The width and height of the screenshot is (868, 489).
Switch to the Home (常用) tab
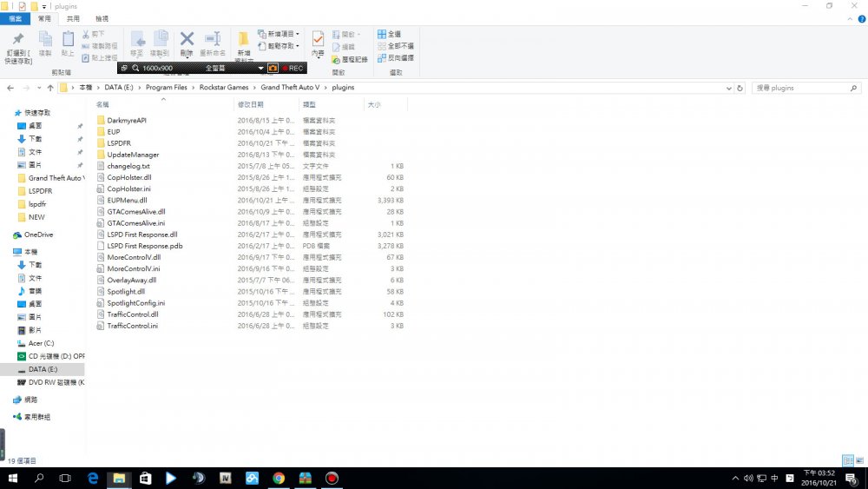click(44, 19)
